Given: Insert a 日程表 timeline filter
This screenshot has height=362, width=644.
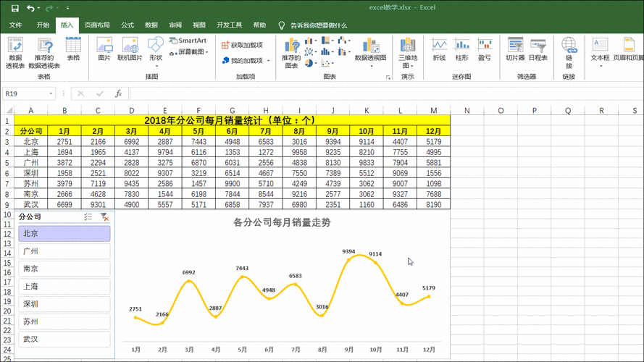Looking at the screenshot, I should coord(538,49).
